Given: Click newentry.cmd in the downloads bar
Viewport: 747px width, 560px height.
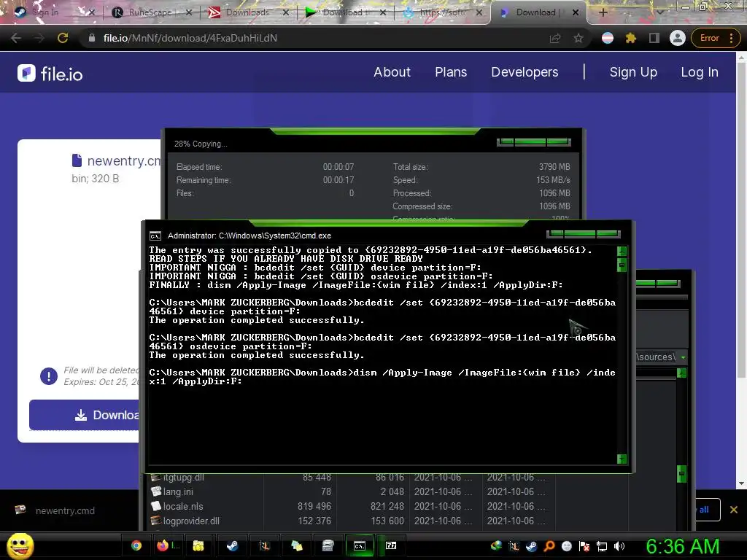Looking at the screenshot, I should pyautogui.click(x=65, y=510).
